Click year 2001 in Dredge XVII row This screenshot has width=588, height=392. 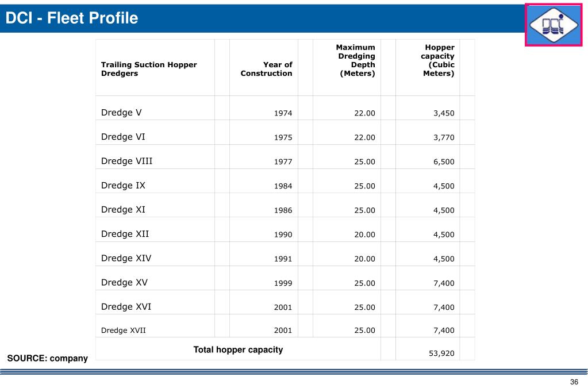pos(283,330)
